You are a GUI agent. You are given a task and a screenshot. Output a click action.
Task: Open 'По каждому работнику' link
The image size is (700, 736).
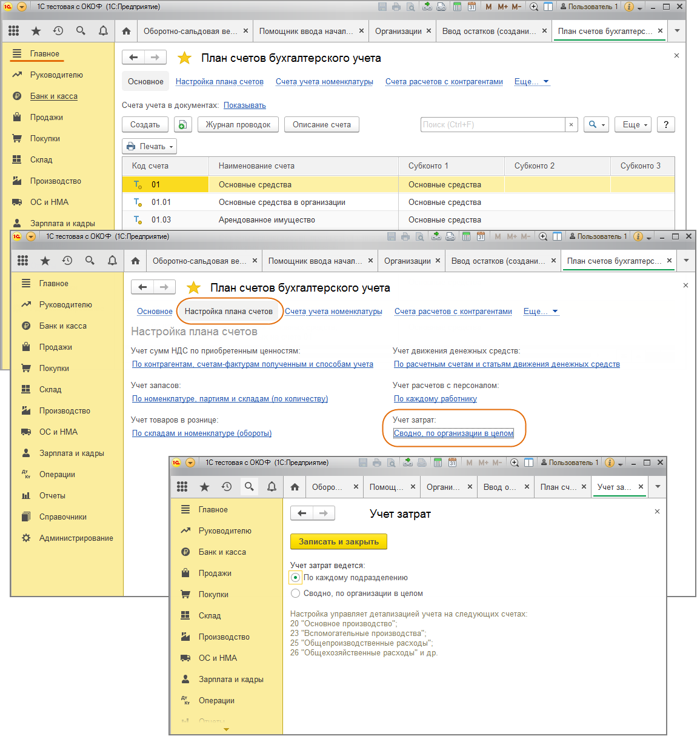tap(435, 398)
